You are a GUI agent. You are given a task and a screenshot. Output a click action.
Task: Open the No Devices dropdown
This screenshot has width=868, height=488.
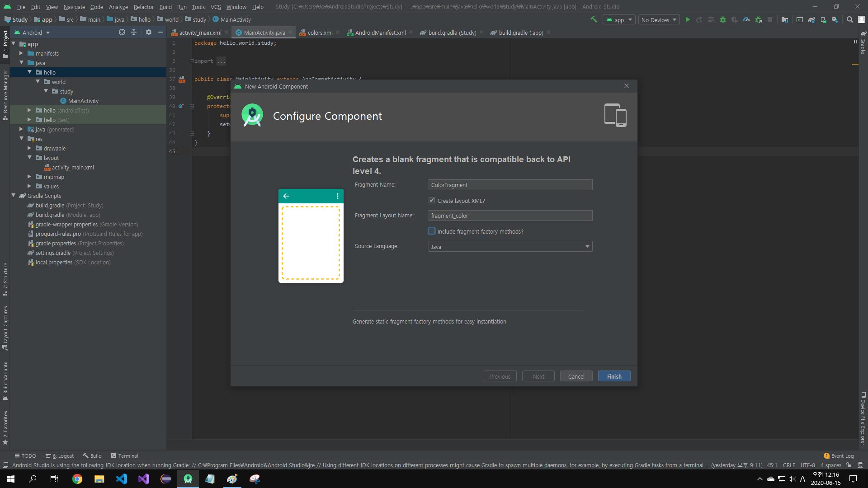pyautogui.click(x=659, y=20)
